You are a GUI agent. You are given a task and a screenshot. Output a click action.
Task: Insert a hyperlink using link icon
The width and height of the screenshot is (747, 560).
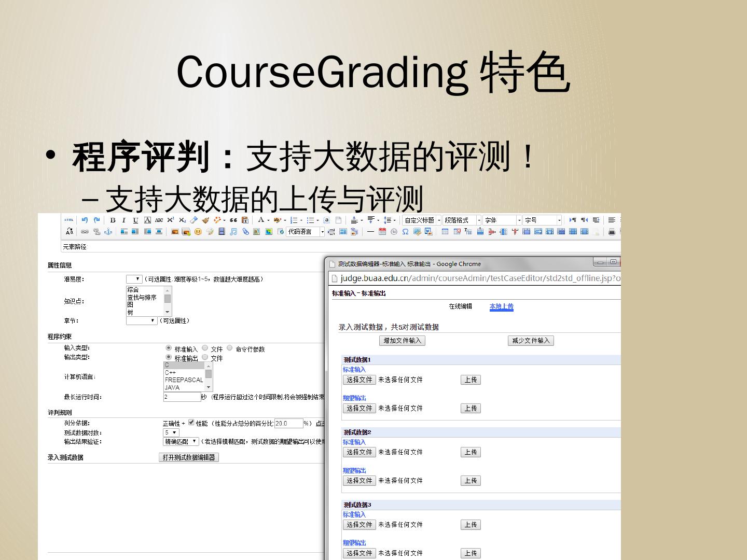(x=85, y=232)
